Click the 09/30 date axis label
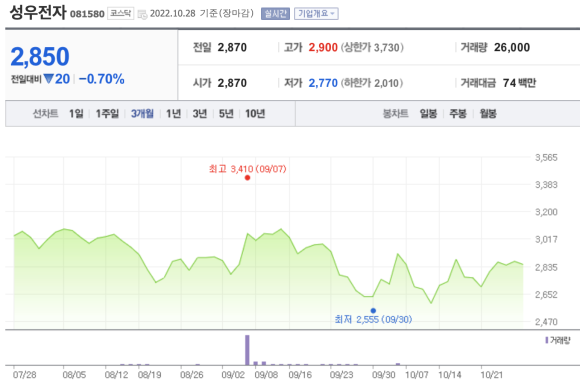Viewport: 580px width, 392px height. [x=384, y=375]
